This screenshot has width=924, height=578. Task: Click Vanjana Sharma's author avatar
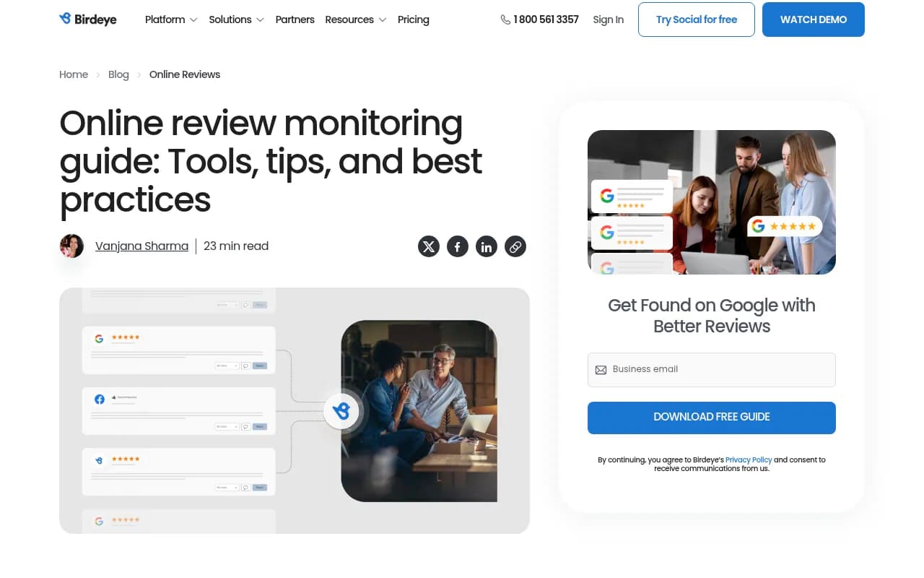click(x=71, y=246)
